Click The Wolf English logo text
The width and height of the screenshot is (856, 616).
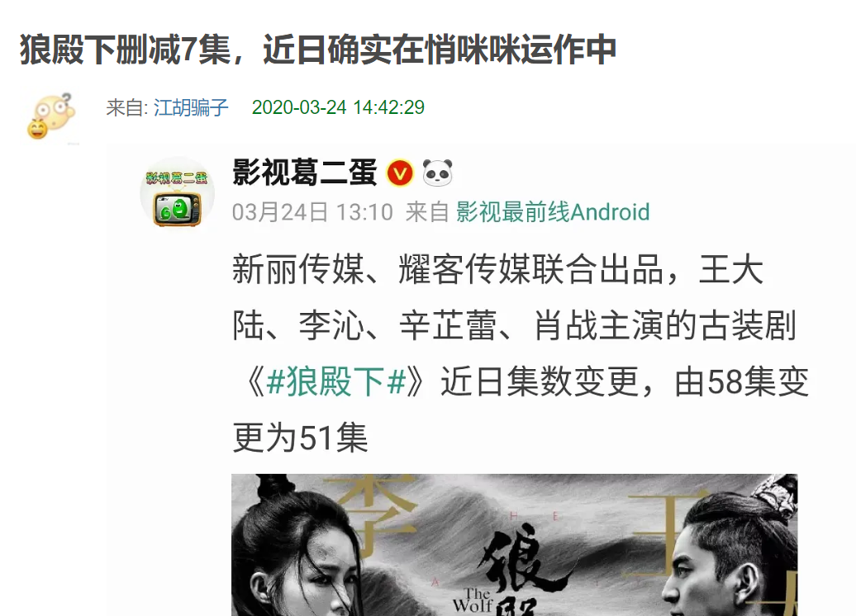473,600
